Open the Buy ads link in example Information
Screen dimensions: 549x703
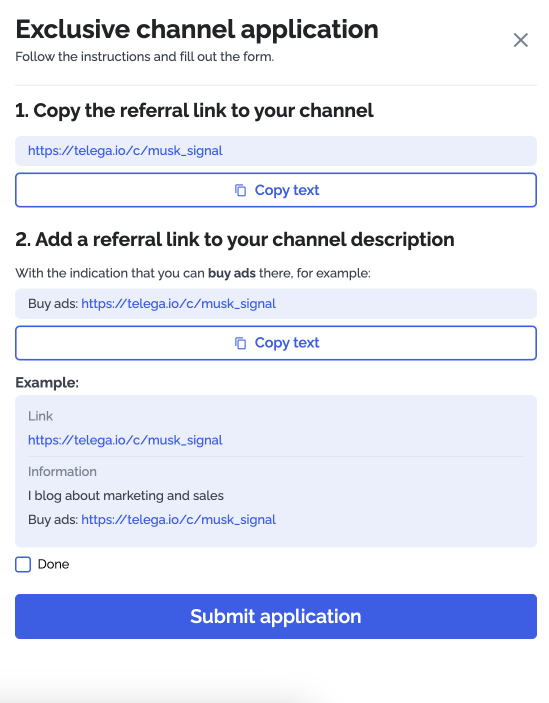coord(178,520)
